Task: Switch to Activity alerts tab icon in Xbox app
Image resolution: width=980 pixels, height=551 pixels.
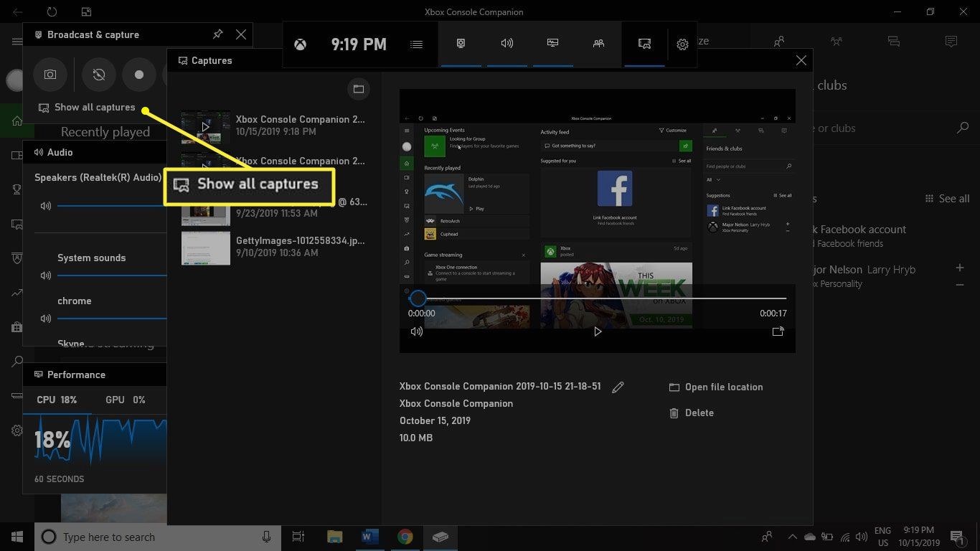Action: 951,42
